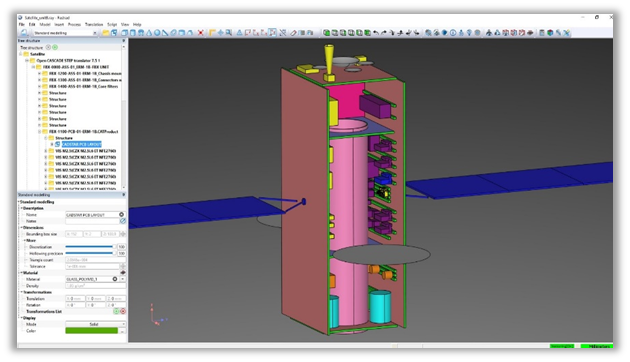Click the round icon inside Material field
Screen dimensions: 630x362
pos(115,279)
